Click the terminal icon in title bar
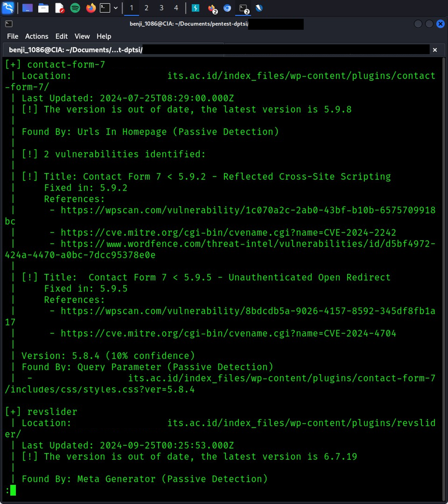Screen dimensions: 448x504 point(9,24)
